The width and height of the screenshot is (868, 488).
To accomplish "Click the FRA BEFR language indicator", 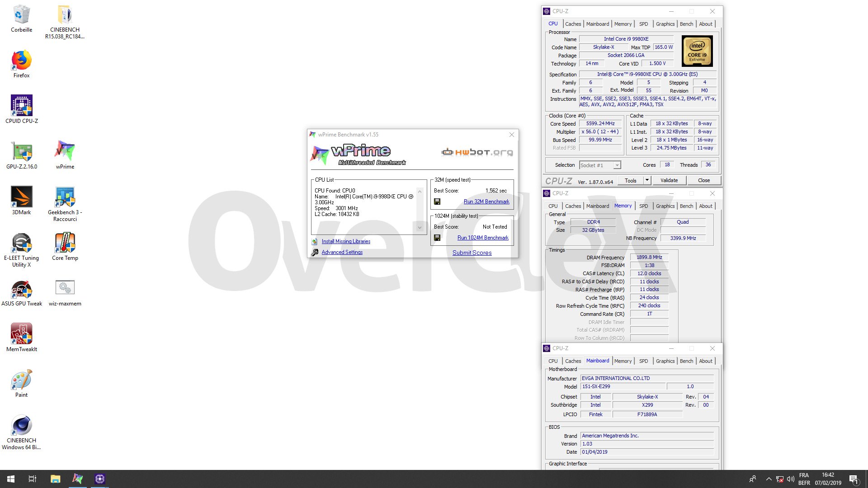I will [804, 479].
